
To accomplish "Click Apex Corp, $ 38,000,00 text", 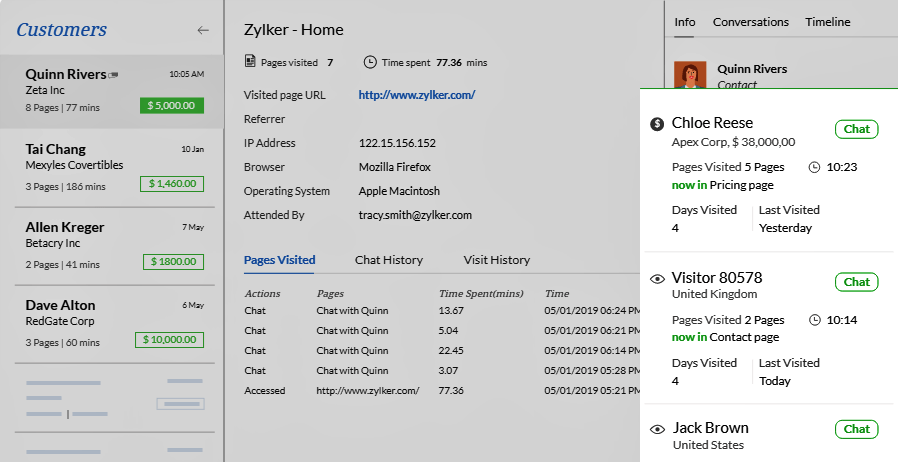I will coord(733,142).
